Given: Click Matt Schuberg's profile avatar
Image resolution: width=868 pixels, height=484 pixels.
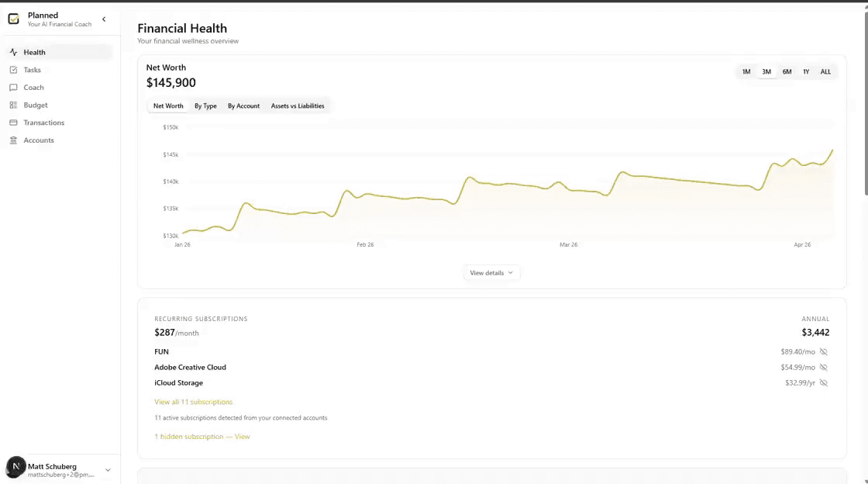Looking at the screenshot, I should pyautogui.click(x=14, y=467).
